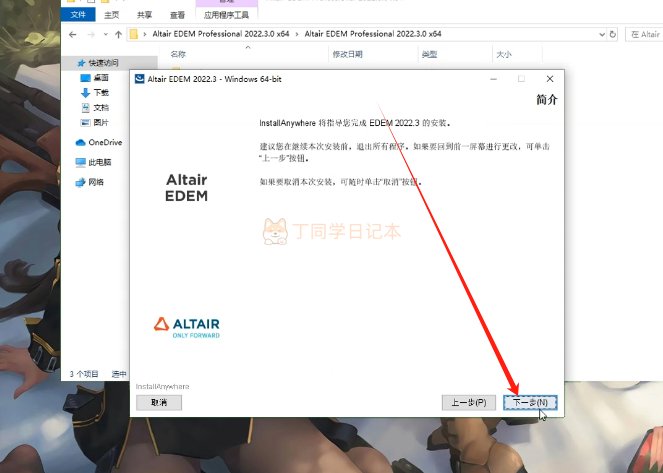Click the 图片 pictures icon
The image size is (663, 473).
pyautogui.click(x=85, y=123)
